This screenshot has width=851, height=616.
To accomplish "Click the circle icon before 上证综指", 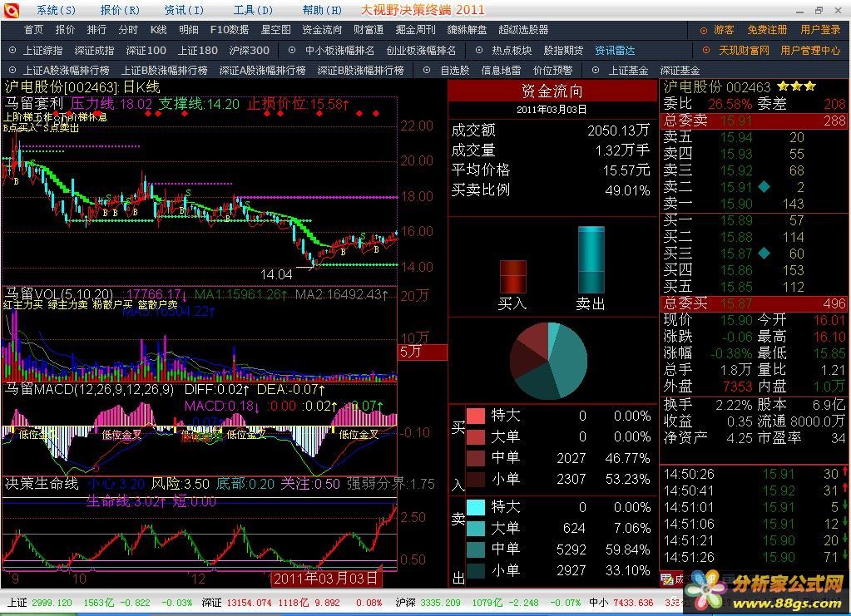I will click(x=12, y=51).
